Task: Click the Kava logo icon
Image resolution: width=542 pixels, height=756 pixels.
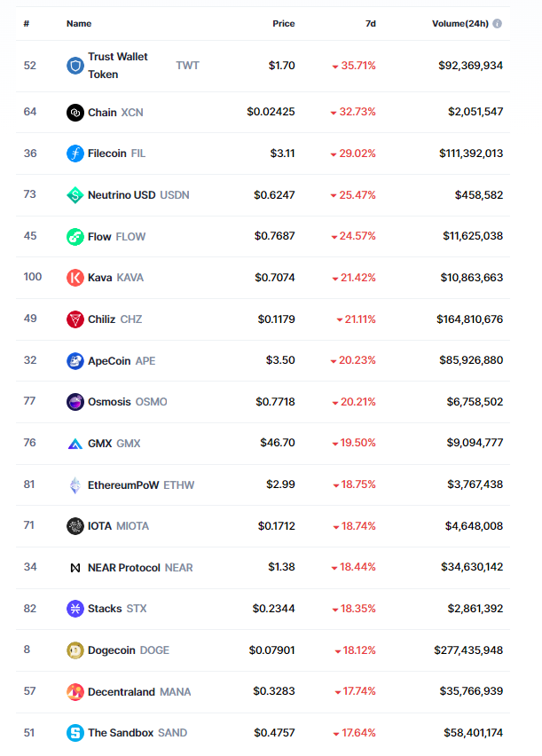Action: point(75,278)
